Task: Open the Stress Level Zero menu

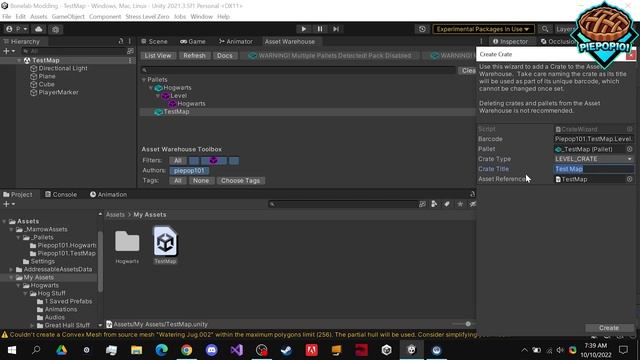Action: click(x=147, y=16)
